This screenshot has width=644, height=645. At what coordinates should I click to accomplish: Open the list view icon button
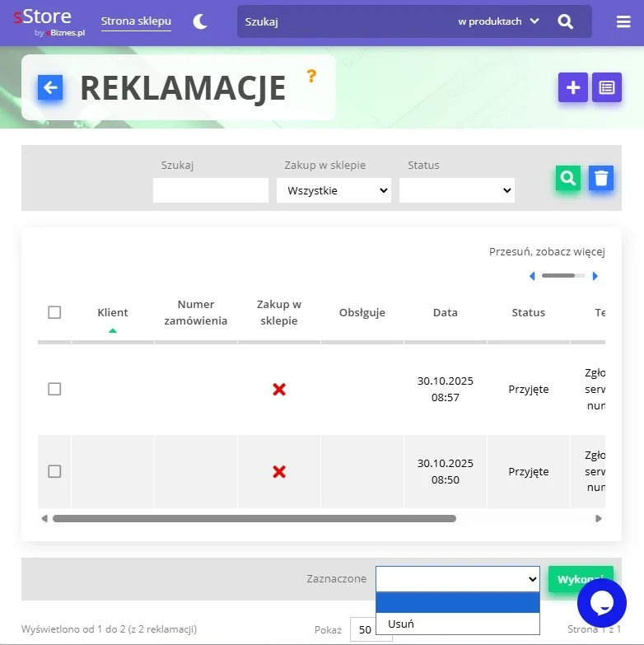point(607,87)
